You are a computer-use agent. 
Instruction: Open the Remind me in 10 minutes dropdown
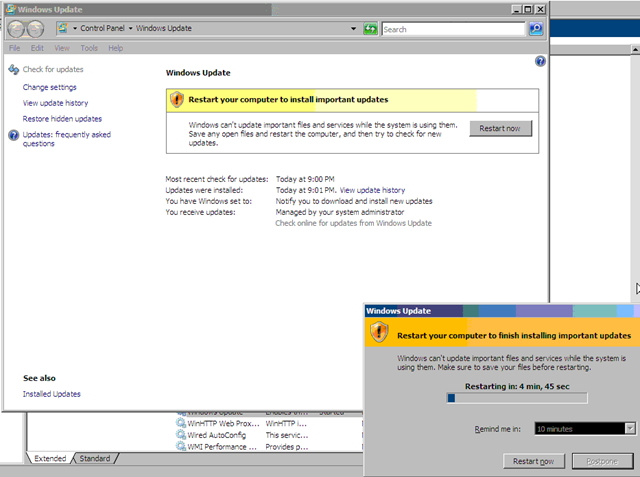[585, 428]
